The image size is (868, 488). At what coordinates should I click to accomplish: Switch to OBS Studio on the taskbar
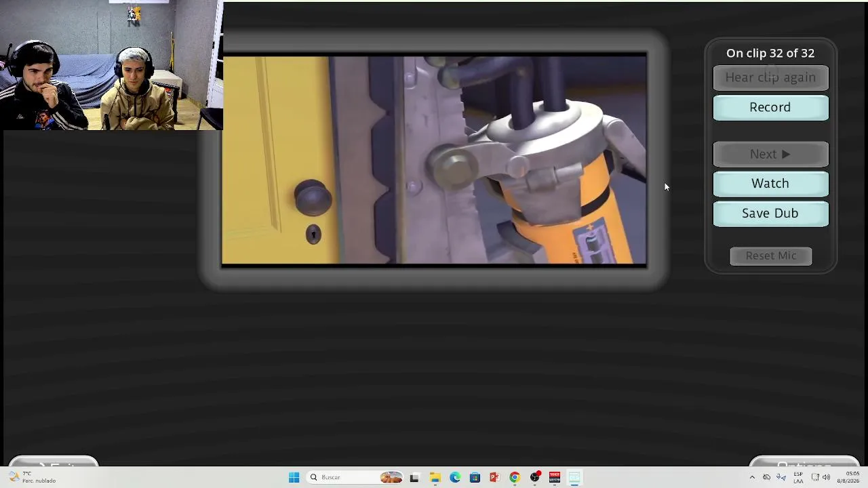[535, 477]
